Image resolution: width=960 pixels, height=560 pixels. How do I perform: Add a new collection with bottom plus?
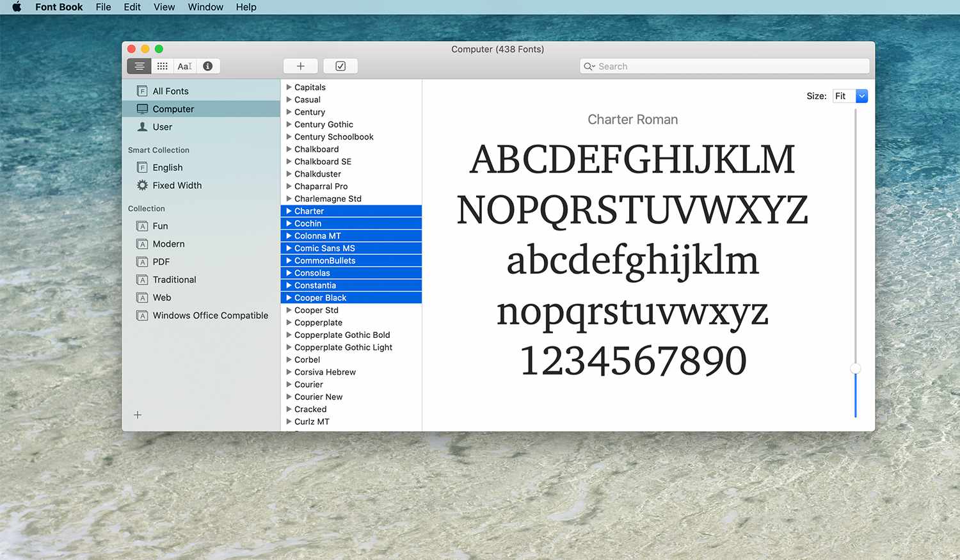[138, 415]
